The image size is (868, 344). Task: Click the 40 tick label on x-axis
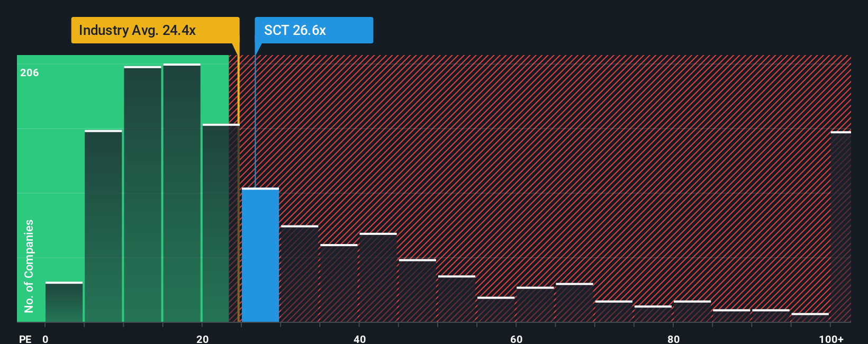click(359, 339)
